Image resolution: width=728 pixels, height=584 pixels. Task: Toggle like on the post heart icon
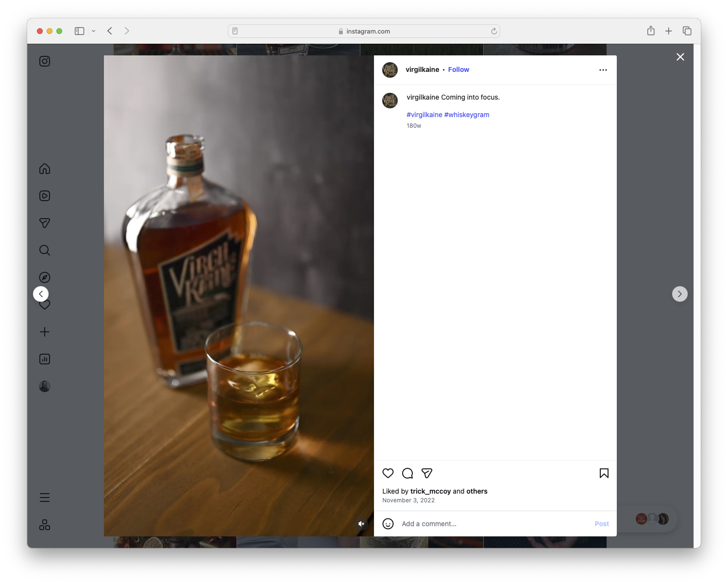[388, 473]
